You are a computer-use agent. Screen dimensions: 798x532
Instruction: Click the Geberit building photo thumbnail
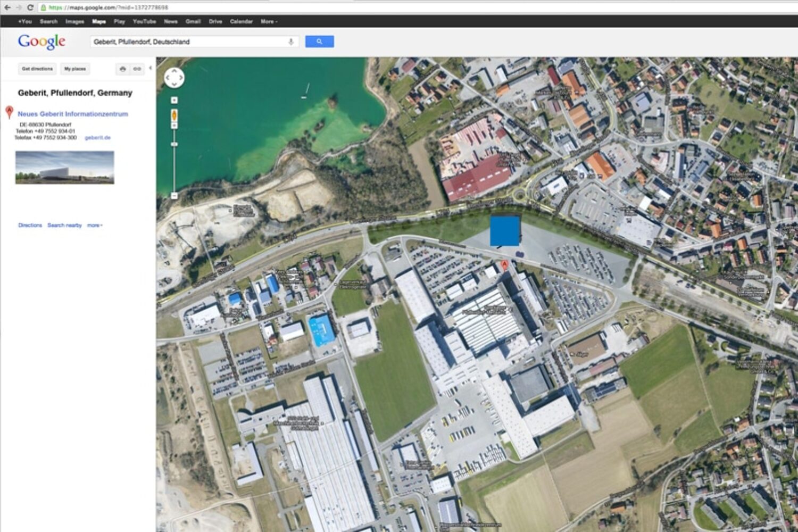64,168
